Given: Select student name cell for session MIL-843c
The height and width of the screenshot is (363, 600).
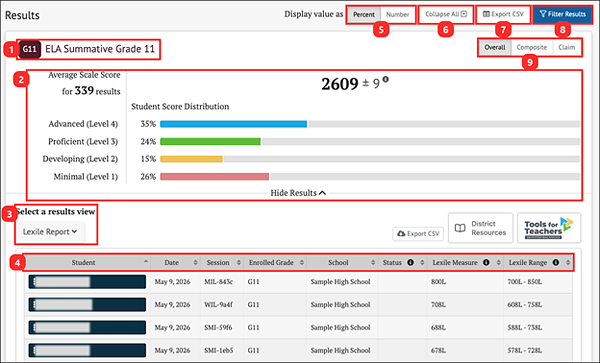Looking at the screenshot, I should click(87, 282).
